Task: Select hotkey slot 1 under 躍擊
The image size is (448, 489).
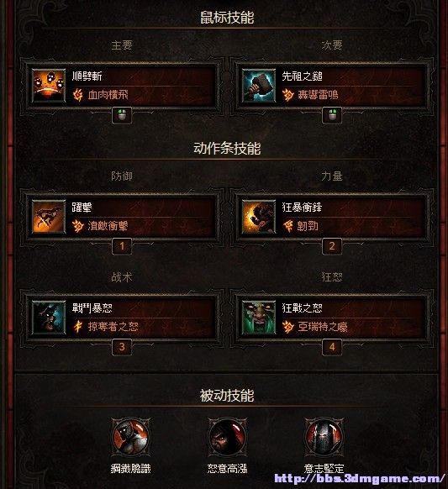Action: [x=122, y=246]
